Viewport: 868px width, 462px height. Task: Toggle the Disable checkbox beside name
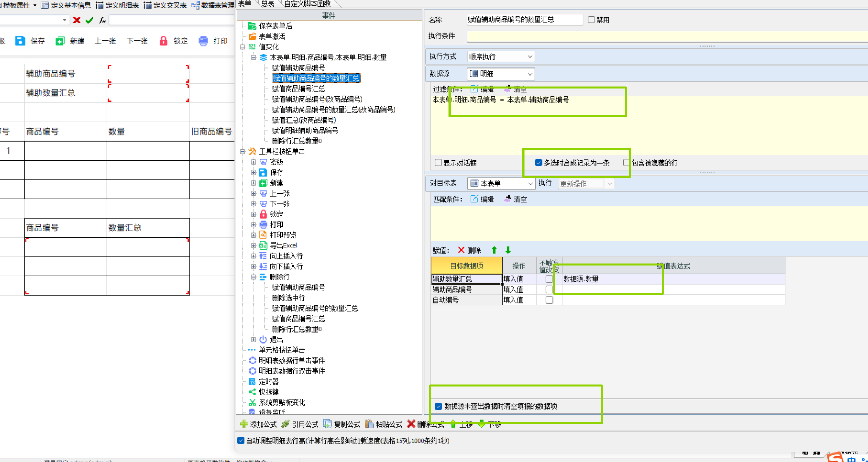tap(591, 20)
